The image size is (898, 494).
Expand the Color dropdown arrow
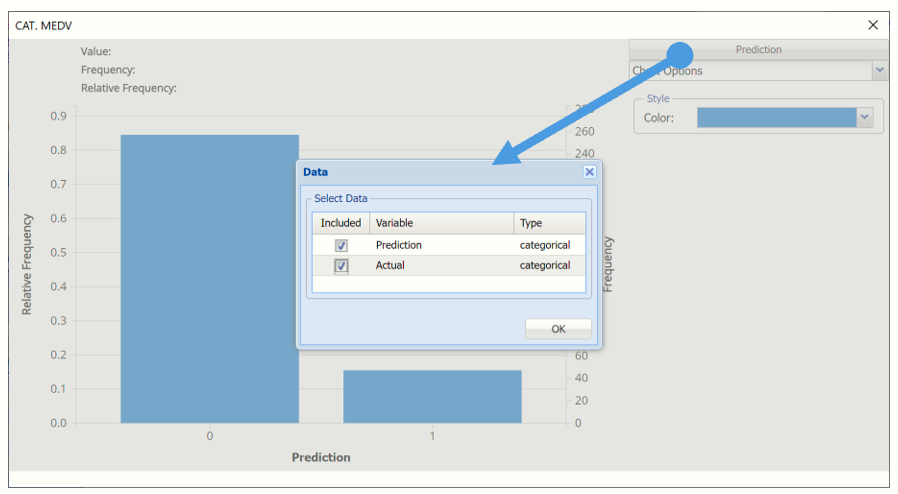coord(865,118)
